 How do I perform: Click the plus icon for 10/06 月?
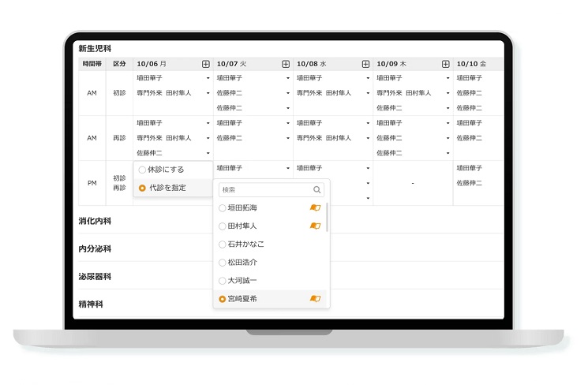click(206, 64)
